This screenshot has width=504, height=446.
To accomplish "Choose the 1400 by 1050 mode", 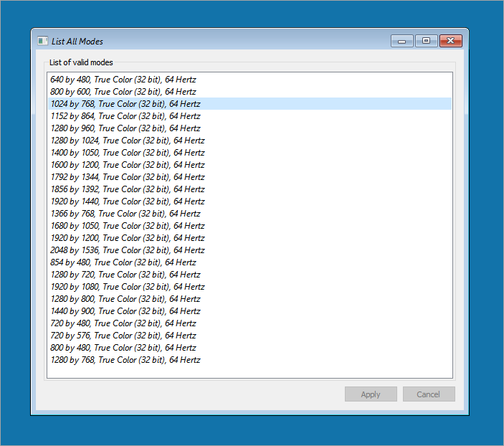I will pos(249,153).
